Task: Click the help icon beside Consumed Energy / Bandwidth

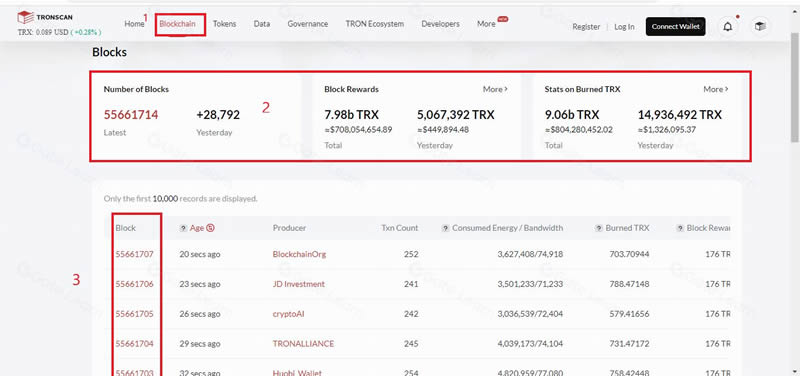Action: point(445,228)
